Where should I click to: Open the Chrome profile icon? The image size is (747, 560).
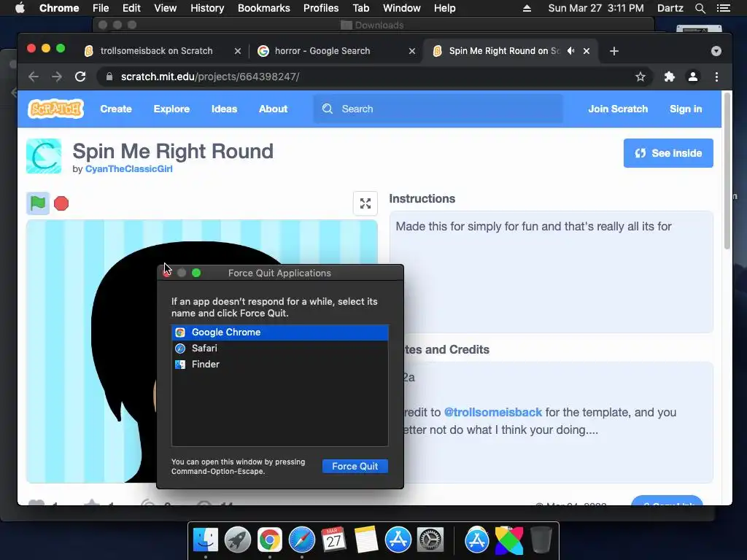click(693, 77)
